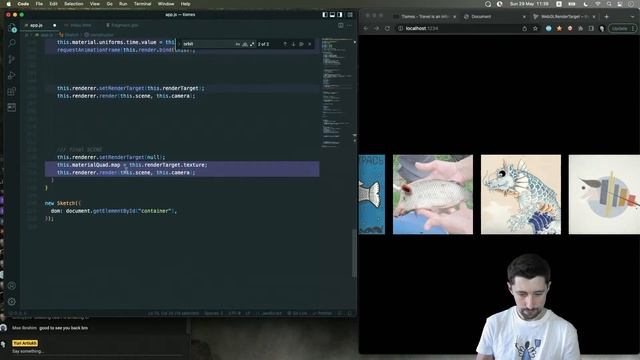The height and width of the screenshot is (360, 640).
Task: Reload the localhost page
Action: [x=387, y=29]
